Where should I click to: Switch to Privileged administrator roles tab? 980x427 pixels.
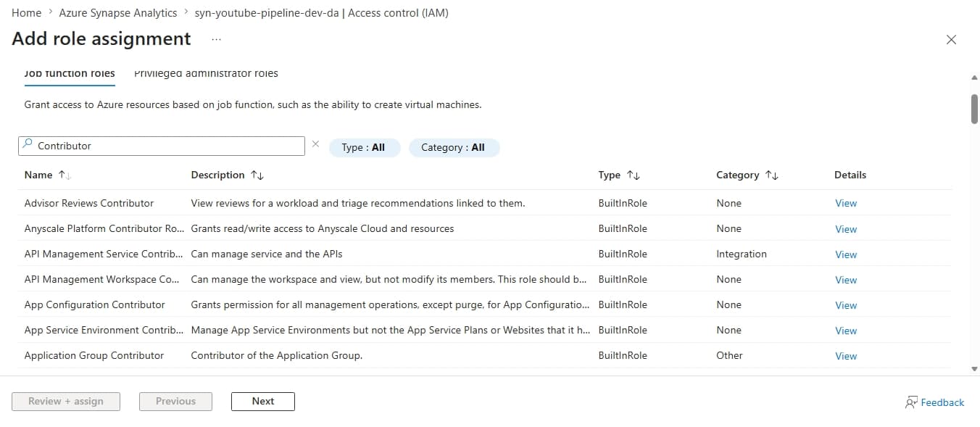[x=206, y=73]
